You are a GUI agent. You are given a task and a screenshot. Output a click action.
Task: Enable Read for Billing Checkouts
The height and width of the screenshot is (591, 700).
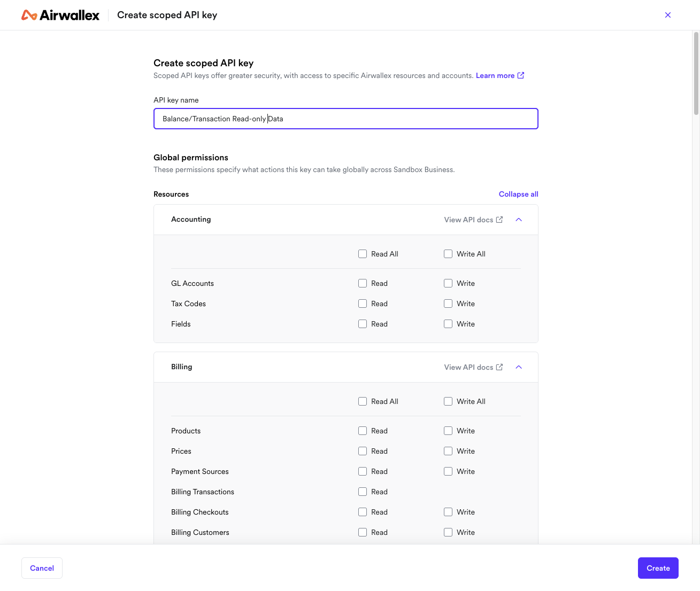(363, 512)
